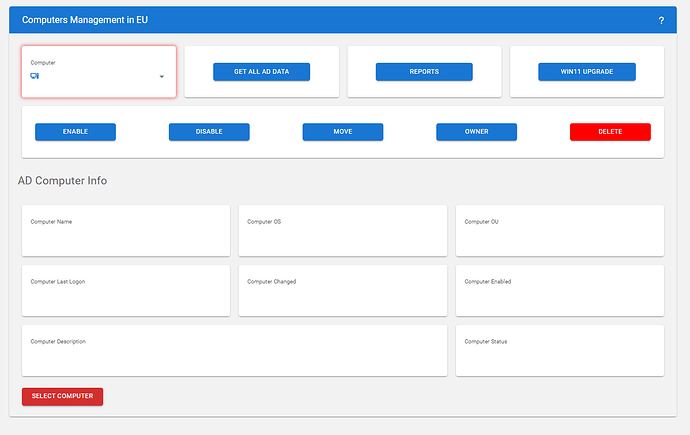Expand the Computer dropdown arrow
690x435 pixels.
click(161, 77)
